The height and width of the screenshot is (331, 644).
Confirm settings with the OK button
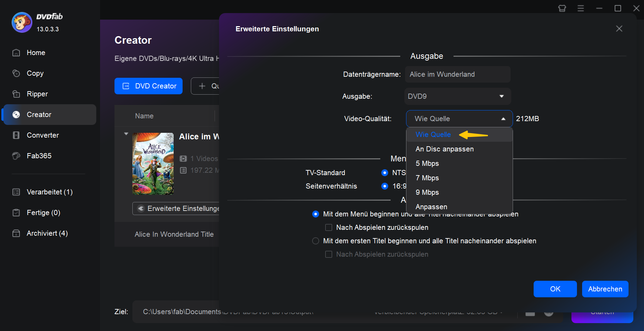pyautogui.click(x=555, y=289)
